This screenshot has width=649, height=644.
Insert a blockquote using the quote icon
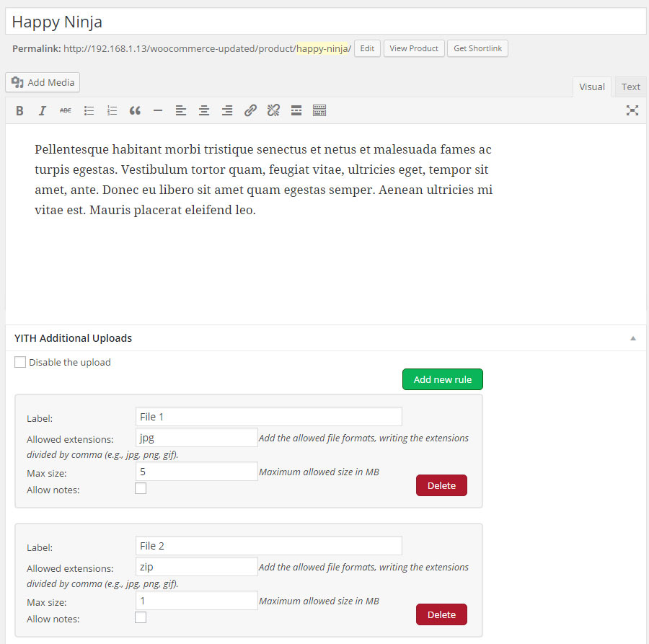click(x=135, y=110)
